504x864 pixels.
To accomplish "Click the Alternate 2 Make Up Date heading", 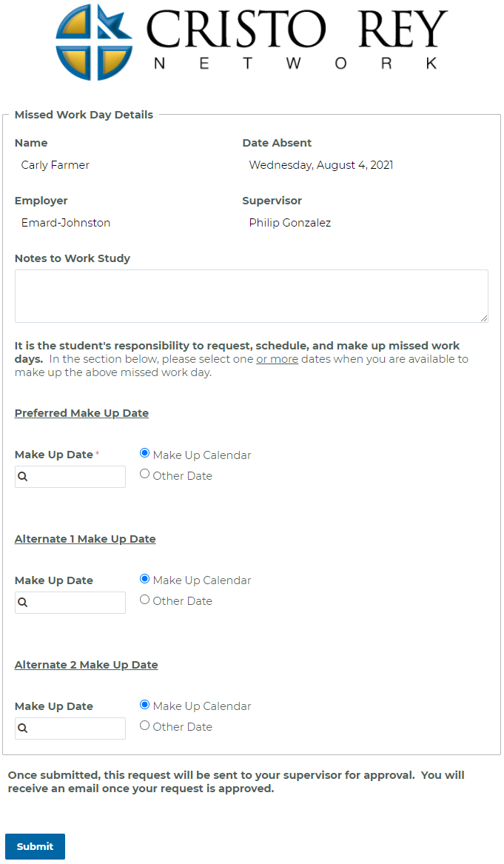I will point(86,665).
